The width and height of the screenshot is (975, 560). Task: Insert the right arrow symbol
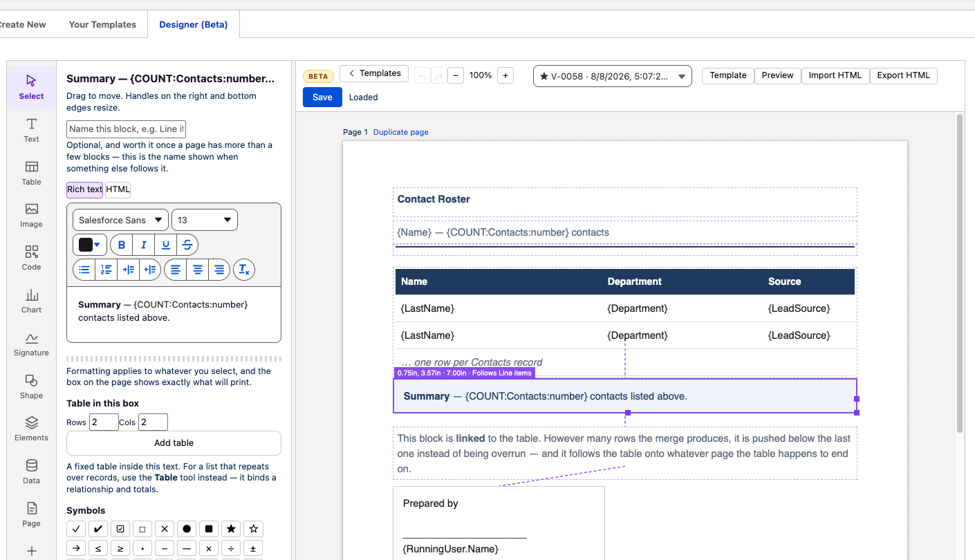tap(76, 548)
